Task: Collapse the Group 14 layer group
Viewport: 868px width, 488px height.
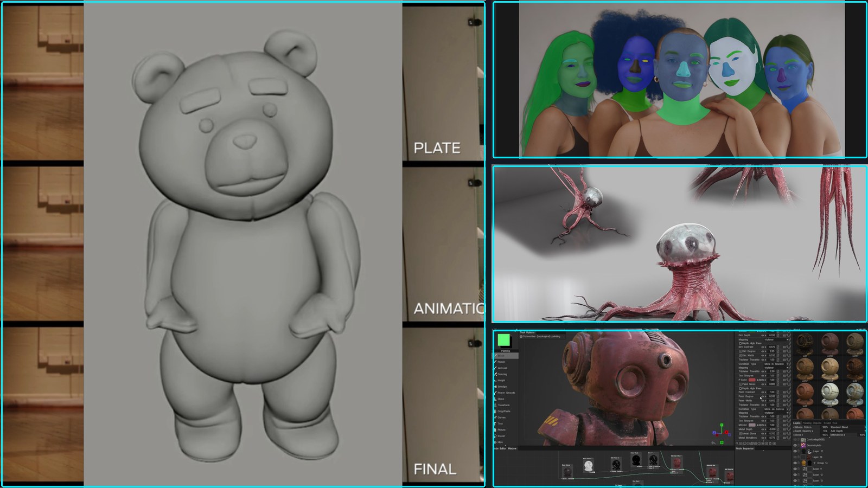Action: pyautogui.click(x=814, y=463)
